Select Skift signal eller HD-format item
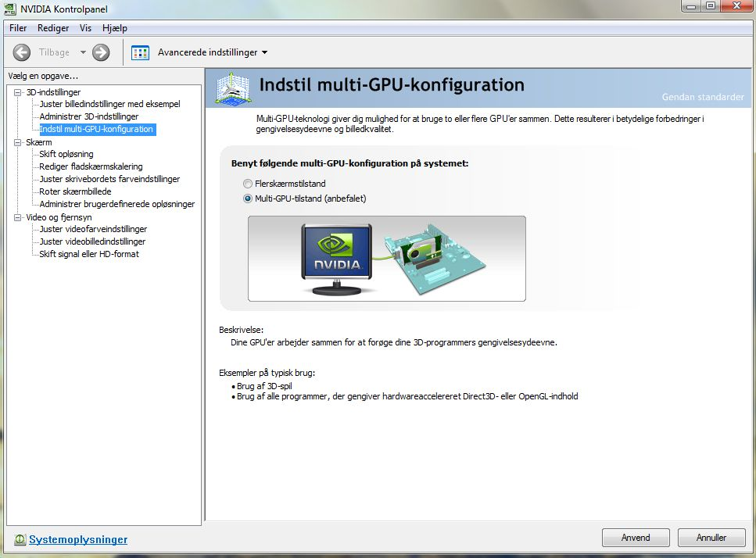Image resolution: width=756 pixels, height=558 pixels. click(x=88, y=255)
